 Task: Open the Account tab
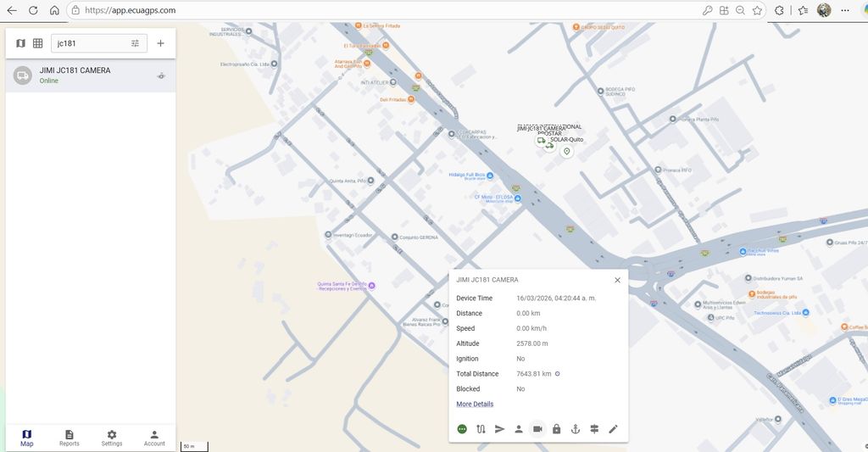pos(154,438)
